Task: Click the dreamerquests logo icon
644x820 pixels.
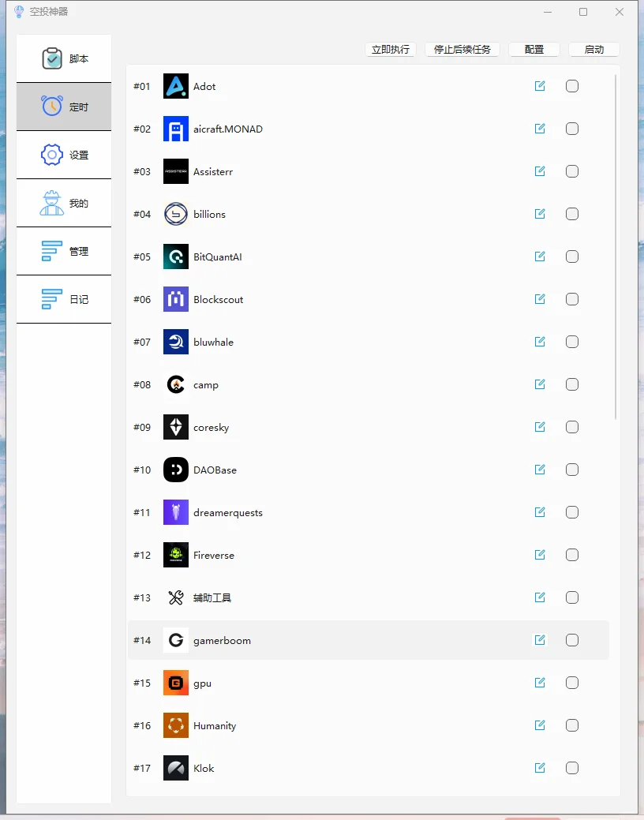Action: coord(176,512)
